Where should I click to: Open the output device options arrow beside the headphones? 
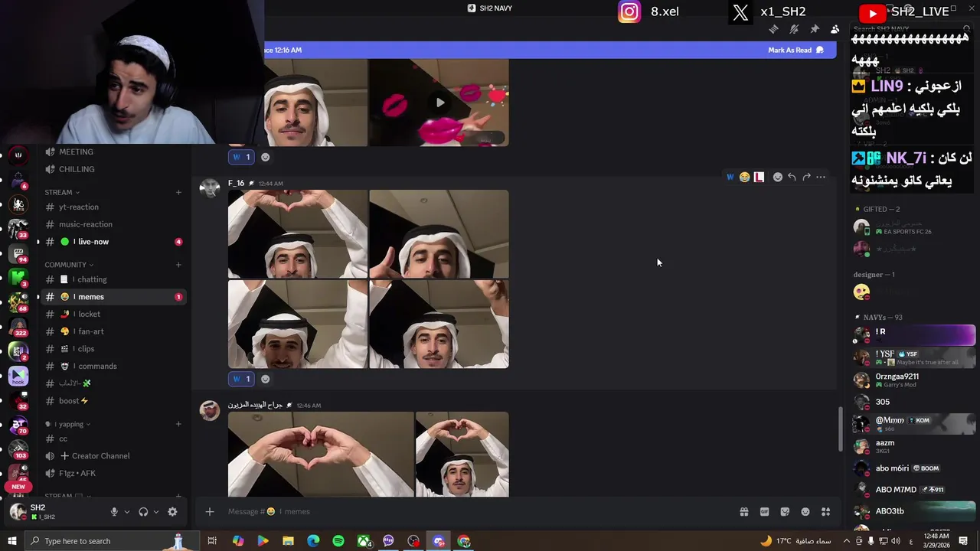tap(156, 512)
